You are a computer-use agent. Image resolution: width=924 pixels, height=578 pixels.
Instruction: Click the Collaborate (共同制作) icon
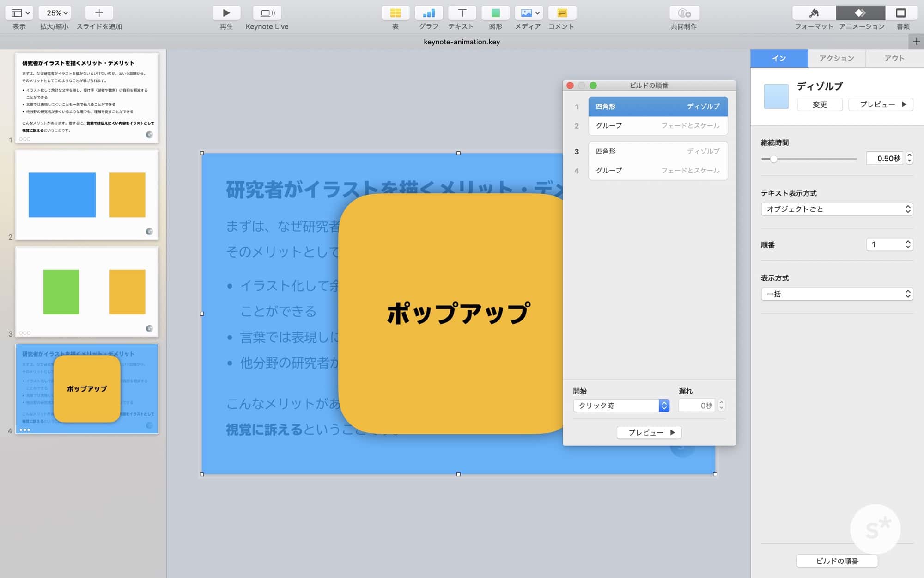(x=684, y=13)
